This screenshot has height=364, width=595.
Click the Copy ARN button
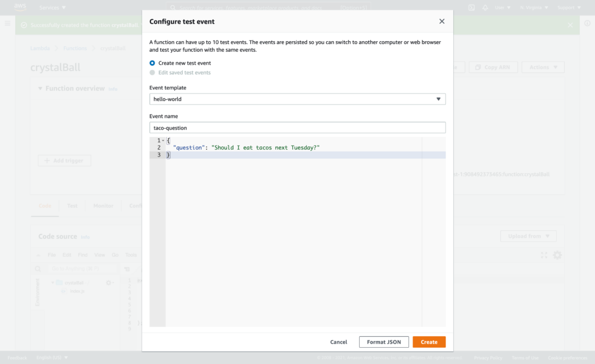coord(493,67)
